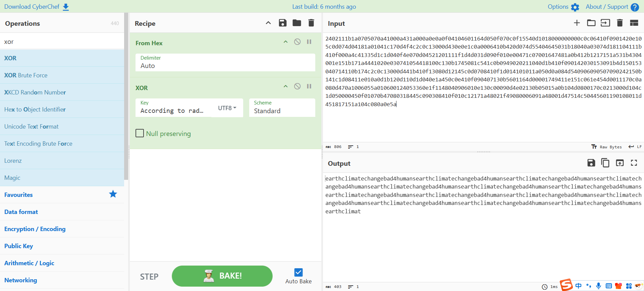Screen dimensions: 644x291
Task: Click the XOR Key input field
Action: pyautogui.click(x=173, y=107)
